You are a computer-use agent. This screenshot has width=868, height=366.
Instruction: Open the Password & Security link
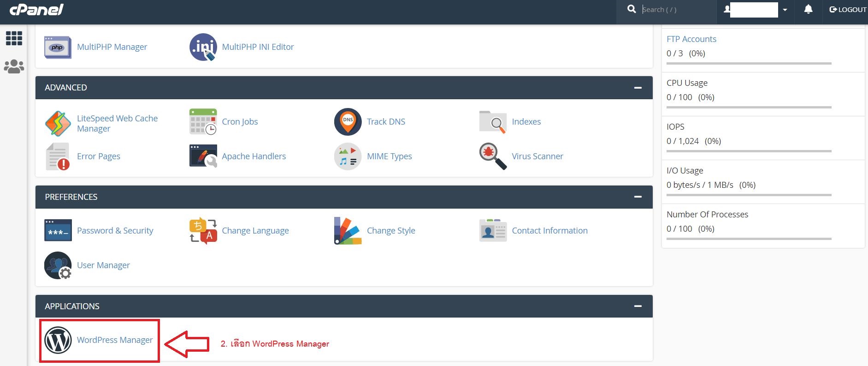(x=115, y=231)
